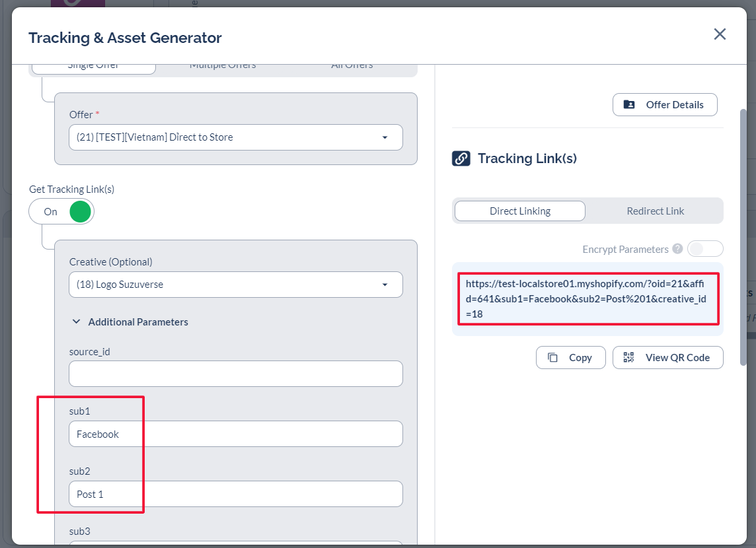Choose the Multiple Offers option
This screenshot has width=756, height=548.
tap(223, 66)
